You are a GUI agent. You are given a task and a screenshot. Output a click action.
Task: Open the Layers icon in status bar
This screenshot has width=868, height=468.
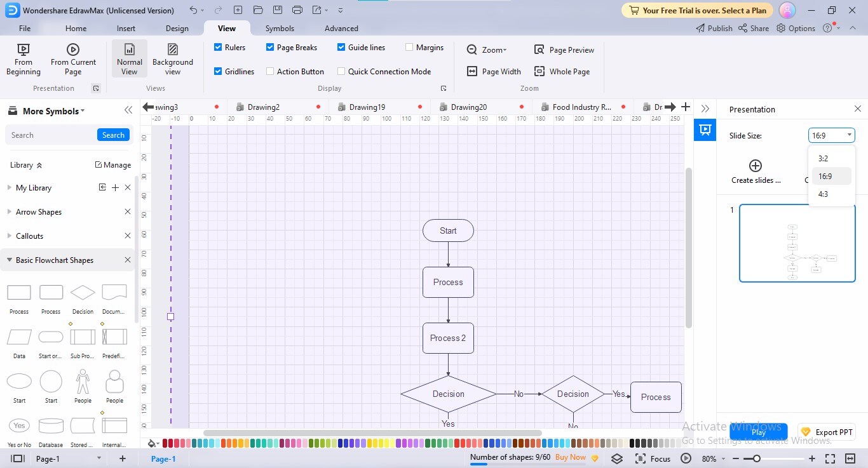pyautogui.click(x=617, y=458)
